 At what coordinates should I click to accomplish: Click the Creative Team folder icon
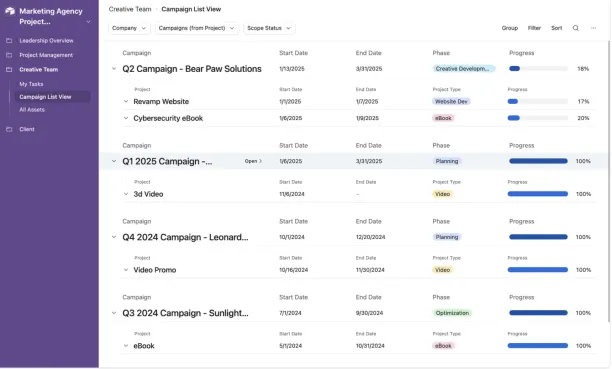(x=9, y=70)
